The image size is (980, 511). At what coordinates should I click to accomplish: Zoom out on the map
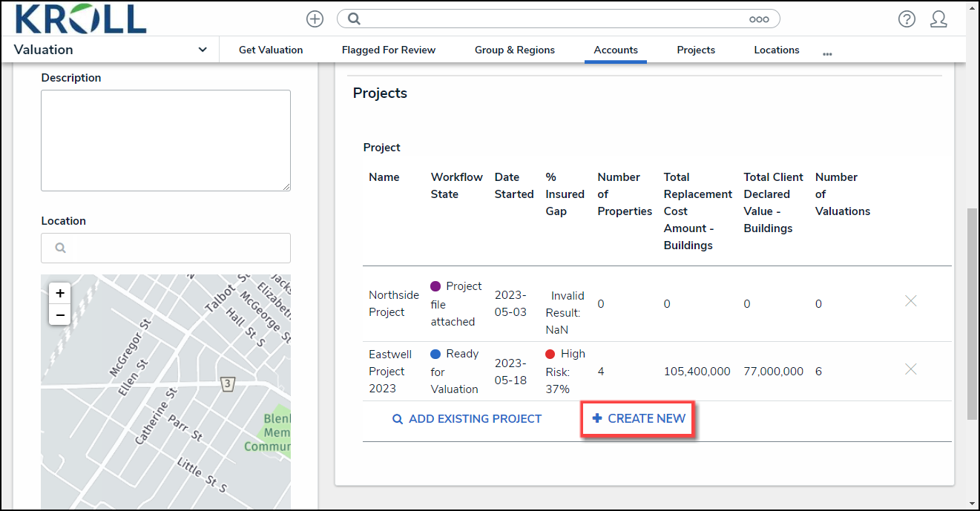click(60, 314)
